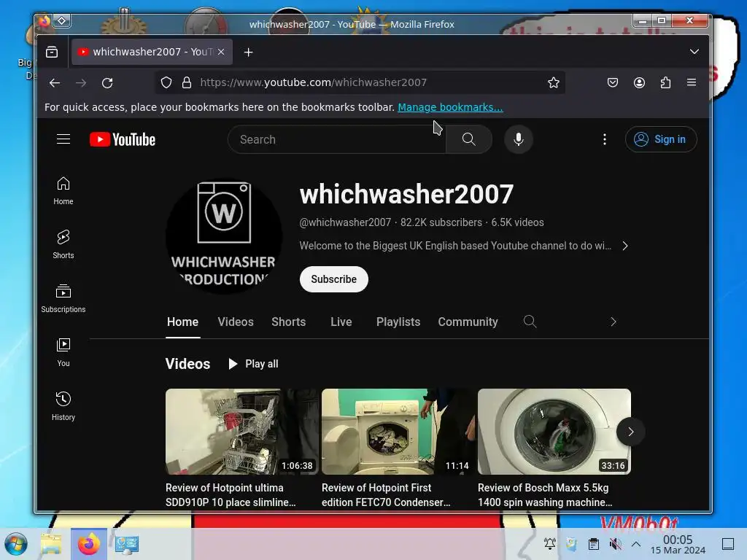Reveal more channel tabs with arrow
Image resolution: width=747 pixels, height=560 pixels.
point(613,322)
